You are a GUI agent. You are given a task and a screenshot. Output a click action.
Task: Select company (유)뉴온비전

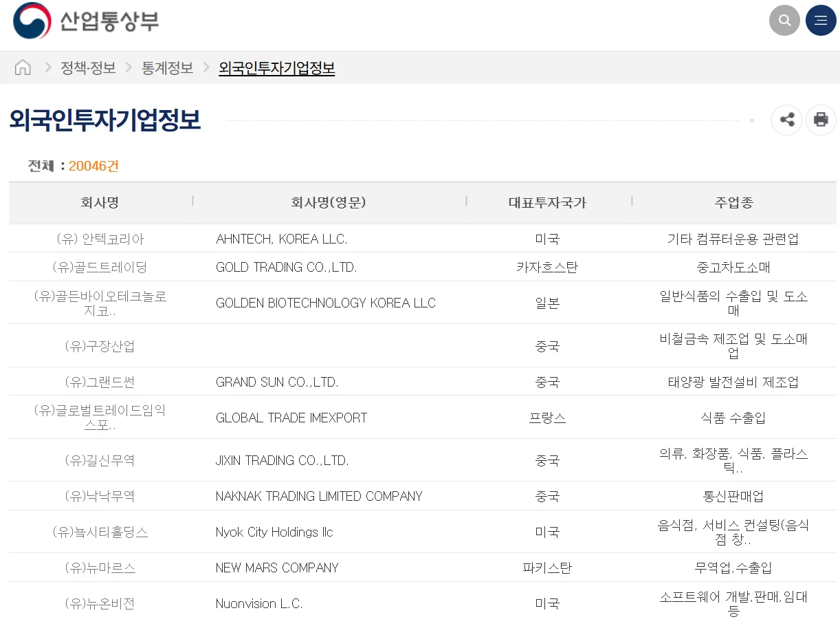click(100, 603)
